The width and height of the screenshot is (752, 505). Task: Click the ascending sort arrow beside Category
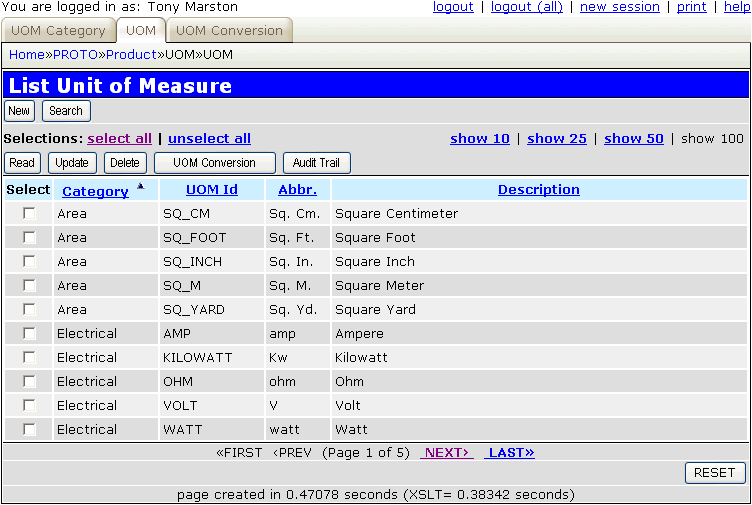coord(140,186)
